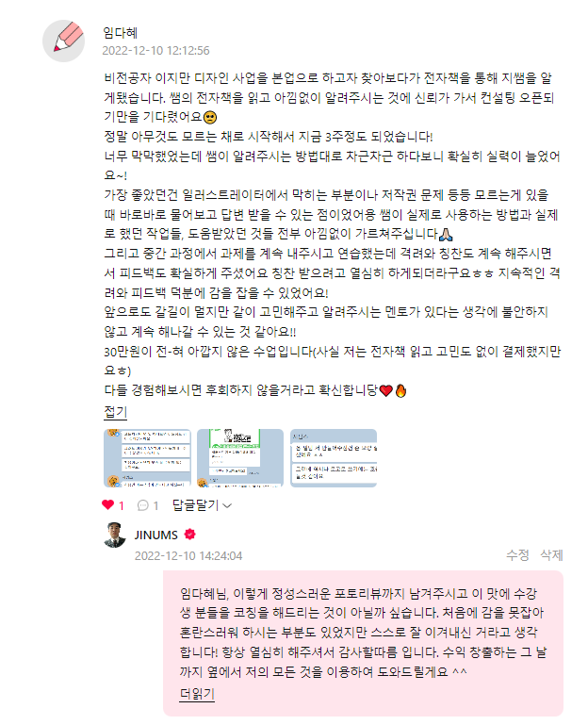Click the verified badge next to JINUMS
588x725 pixels.
pos(189,535)
